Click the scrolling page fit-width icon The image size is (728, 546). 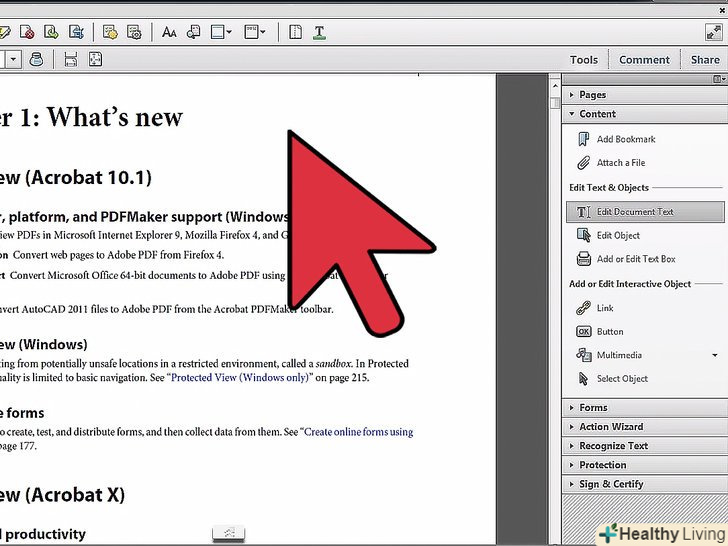click(x=71, y=59)
